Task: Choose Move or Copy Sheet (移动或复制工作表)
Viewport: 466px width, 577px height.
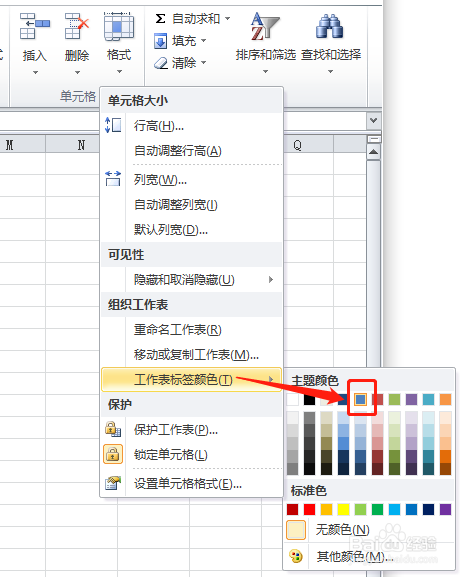Action: 191,355
